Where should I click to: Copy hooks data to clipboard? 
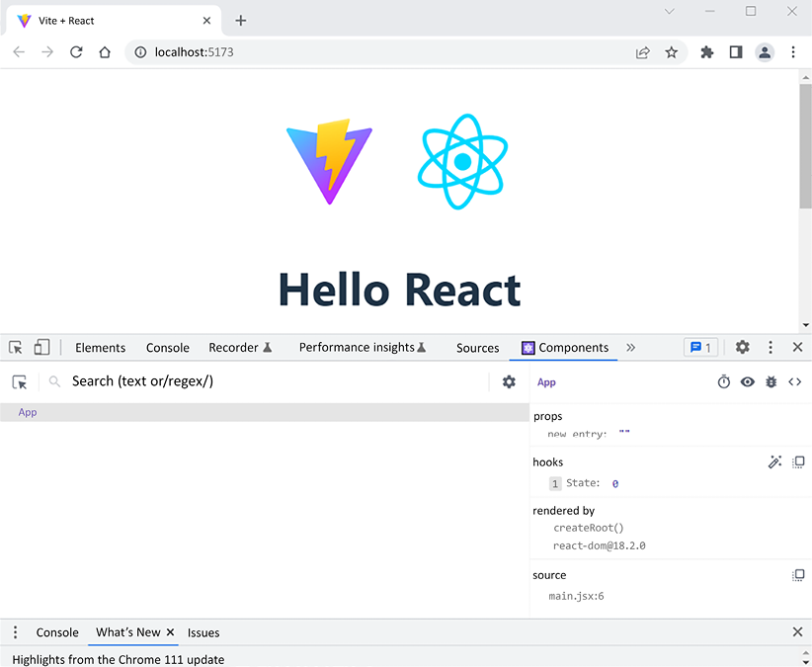[x=798, y=462]
